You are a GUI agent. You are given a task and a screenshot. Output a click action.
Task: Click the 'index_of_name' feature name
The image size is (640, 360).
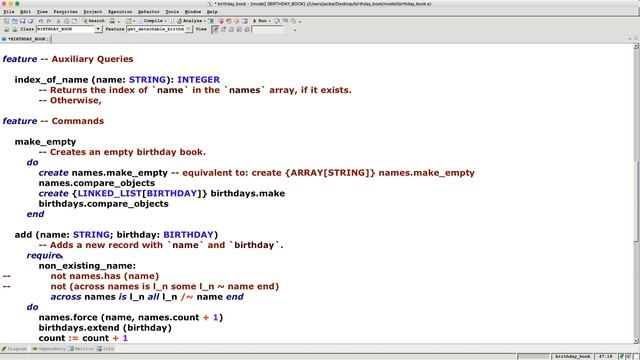pos(51,80)
